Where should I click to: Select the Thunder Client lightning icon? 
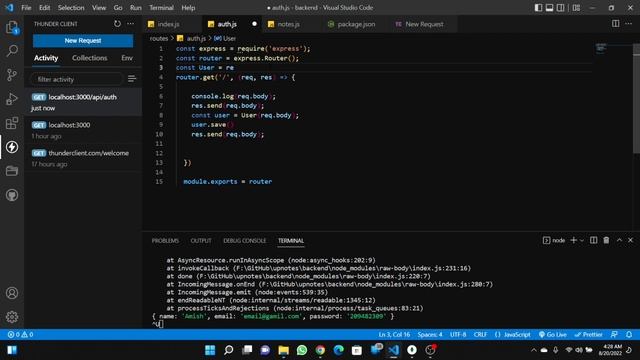pyautogui.click(x=12, y=147)
